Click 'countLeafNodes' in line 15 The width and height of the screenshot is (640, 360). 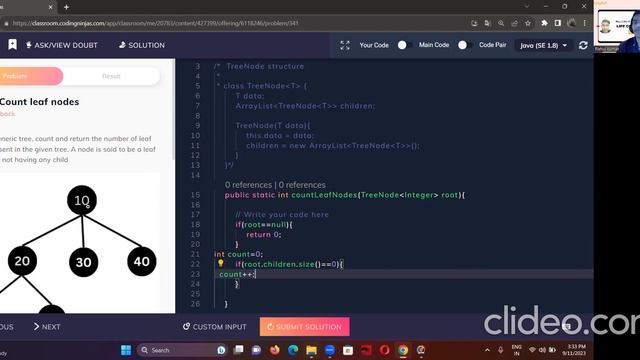coord(324,195)
